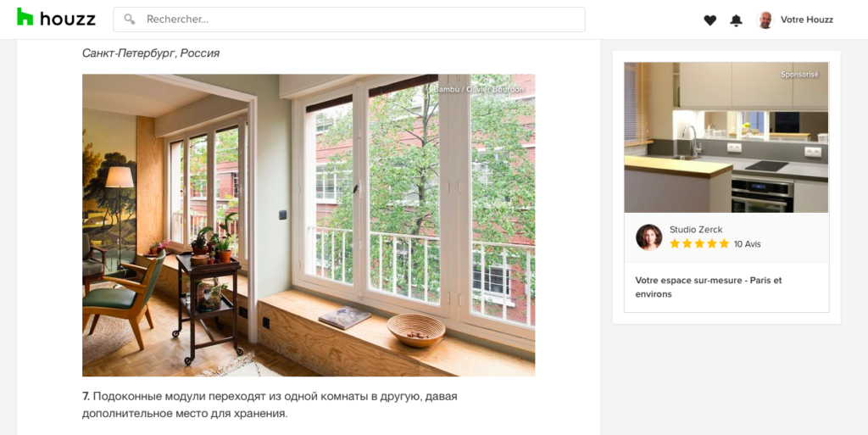Click the Bambù / Olivier Bourdon photo credit
Viewport: 868px width, 435px height.
point(479,88)
